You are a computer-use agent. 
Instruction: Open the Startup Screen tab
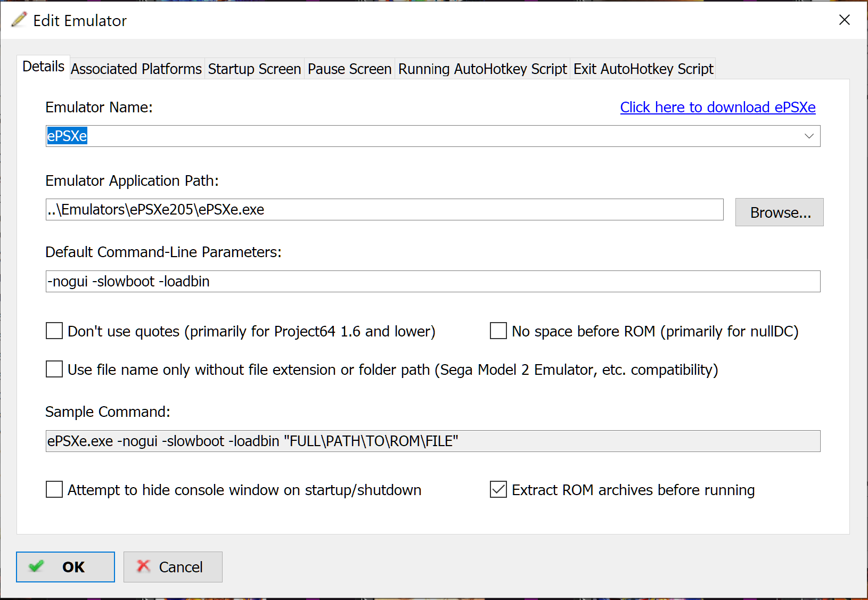tap(255, 69)
